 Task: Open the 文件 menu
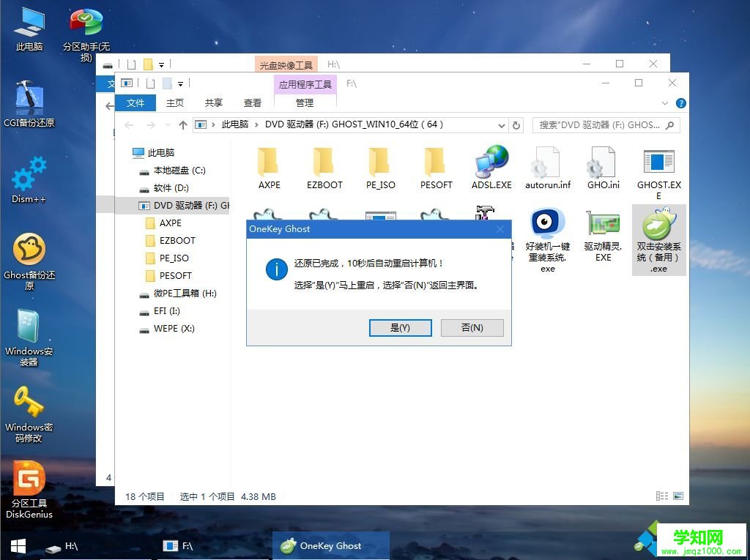tap(136, 102)
